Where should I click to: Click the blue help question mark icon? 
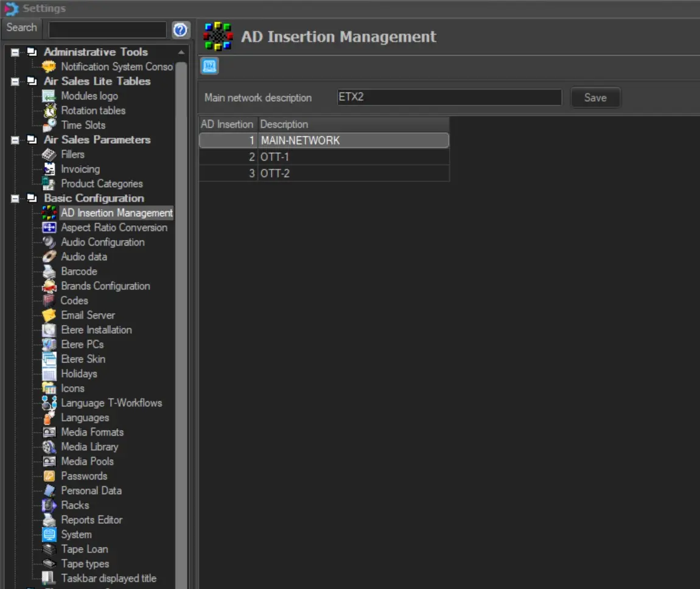180,29
